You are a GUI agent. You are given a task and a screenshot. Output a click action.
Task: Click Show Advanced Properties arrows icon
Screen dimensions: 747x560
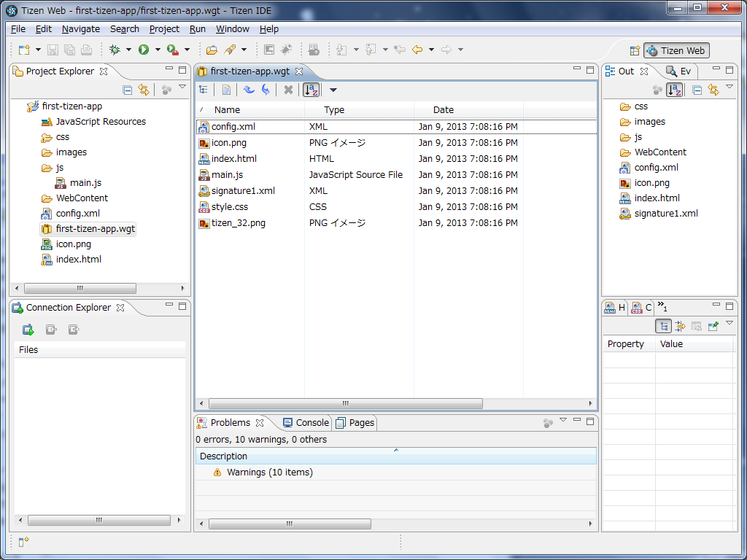680,326
